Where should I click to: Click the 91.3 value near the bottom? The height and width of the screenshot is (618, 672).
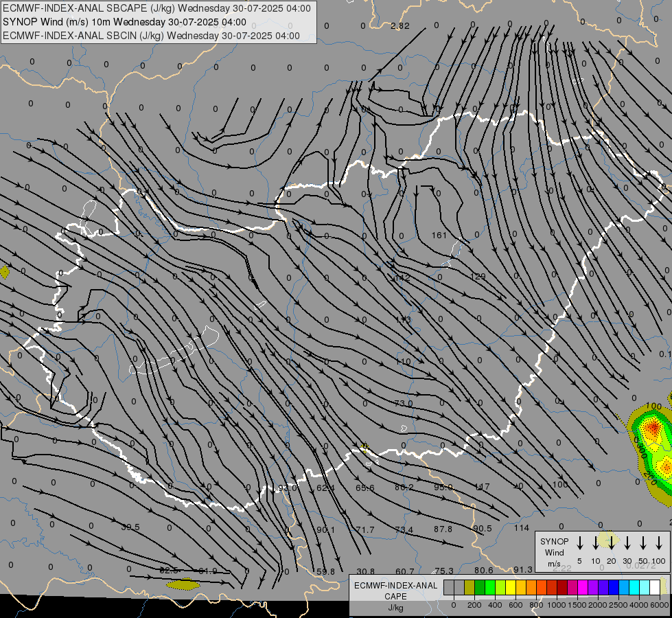523,569
